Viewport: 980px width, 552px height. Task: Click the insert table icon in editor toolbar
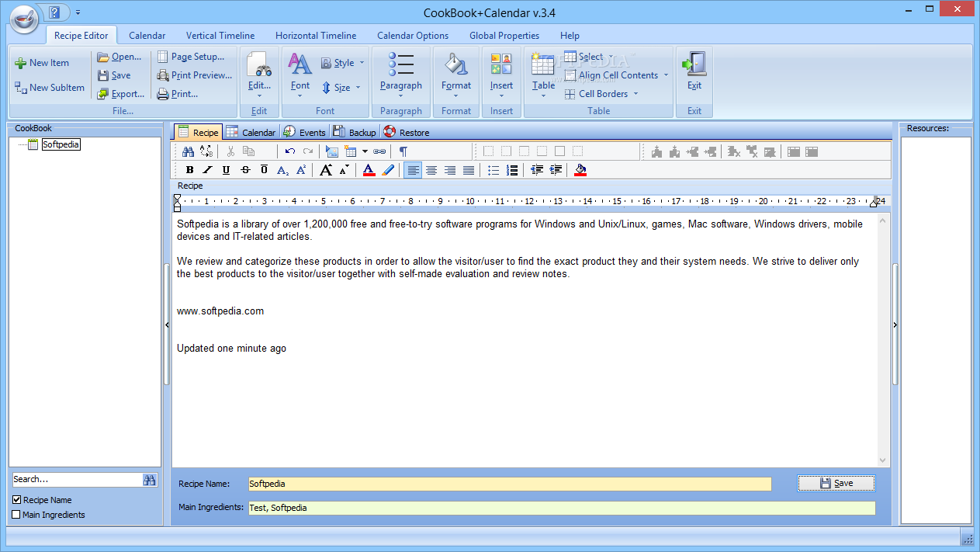[351, 151]
